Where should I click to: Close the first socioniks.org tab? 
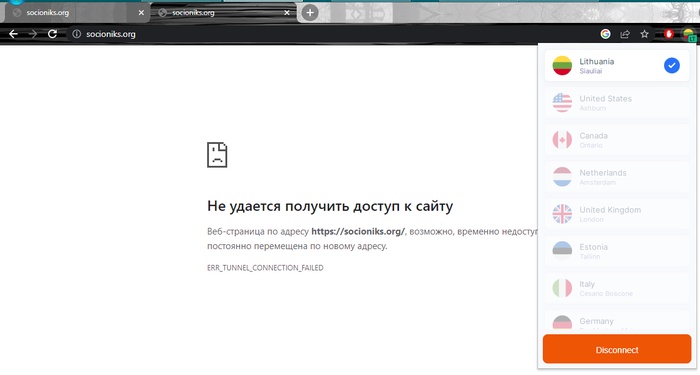pyautogui.click(x=141, y=12)
